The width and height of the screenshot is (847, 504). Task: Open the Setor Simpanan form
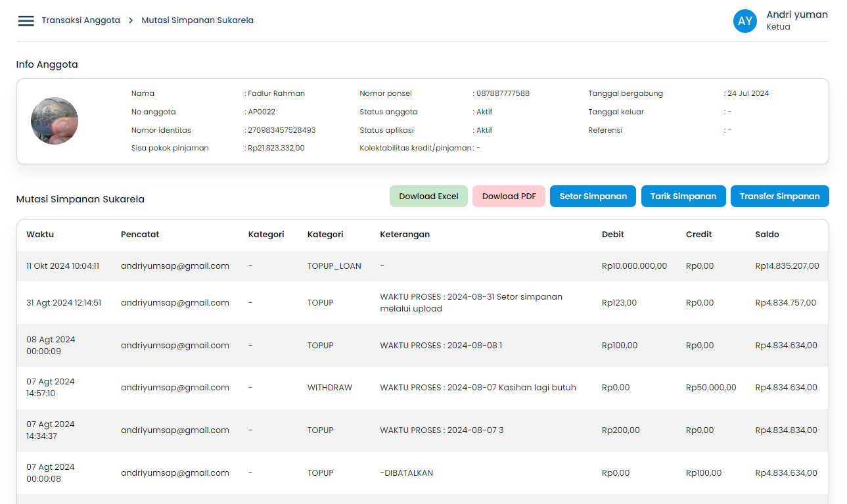click(x=593, y=196)
